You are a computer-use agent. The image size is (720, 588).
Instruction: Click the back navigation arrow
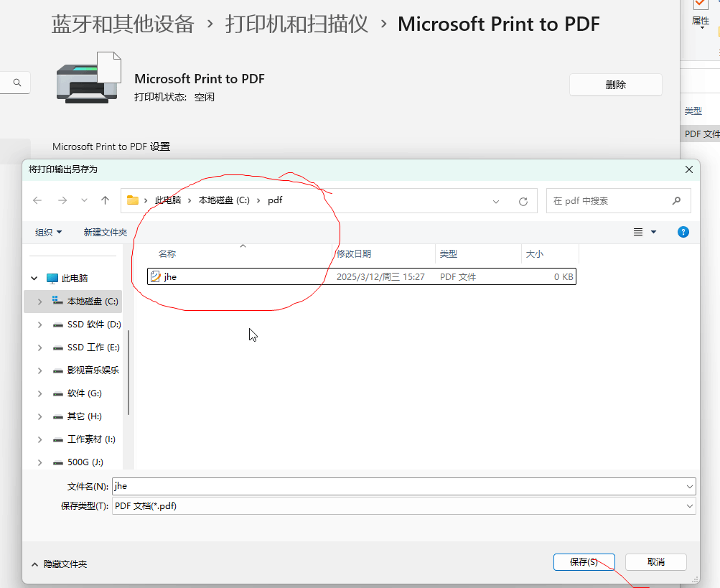(x=37, y=200)
